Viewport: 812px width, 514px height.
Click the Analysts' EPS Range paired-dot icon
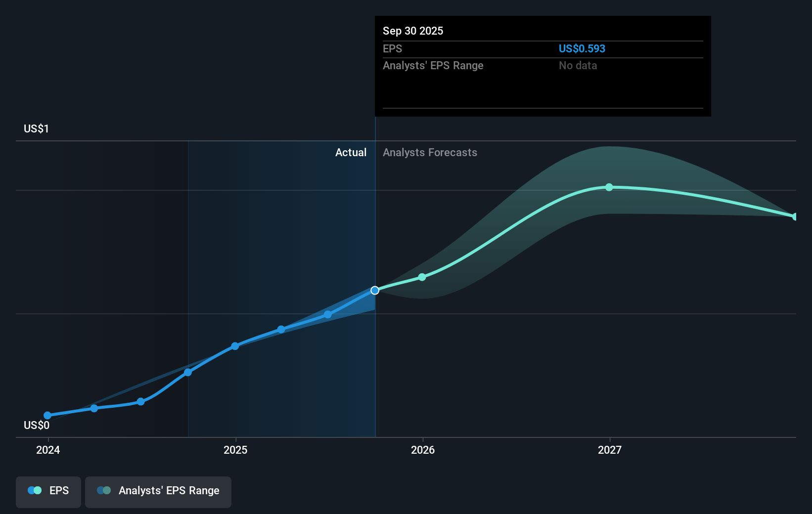(104, 490)
